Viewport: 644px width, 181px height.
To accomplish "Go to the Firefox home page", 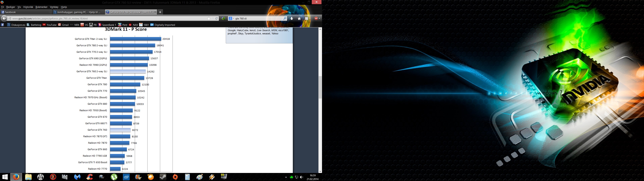I will tap(299, 18).
